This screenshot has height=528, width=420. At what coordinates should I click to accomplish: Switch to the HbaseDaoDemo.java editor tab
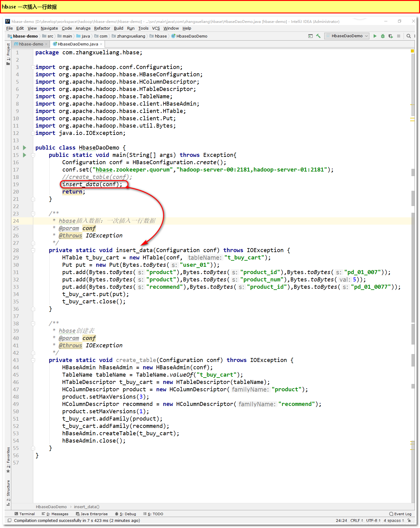pos(78,44)
